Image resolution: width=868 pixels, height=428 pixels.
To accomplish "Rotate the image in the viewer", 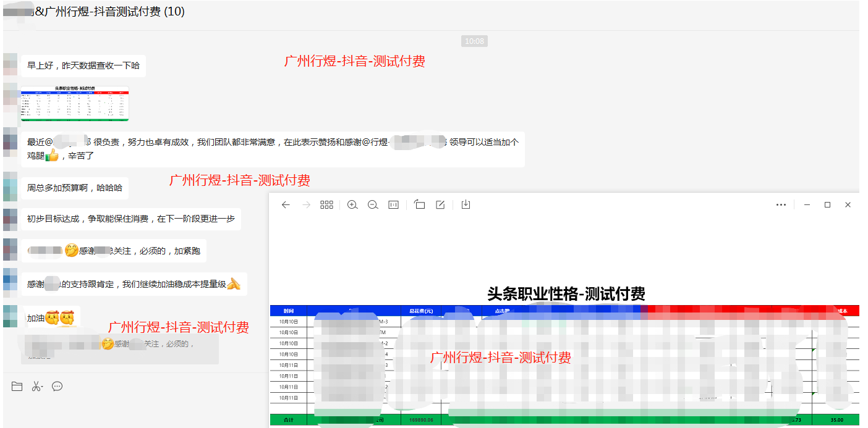I will 420,205.
